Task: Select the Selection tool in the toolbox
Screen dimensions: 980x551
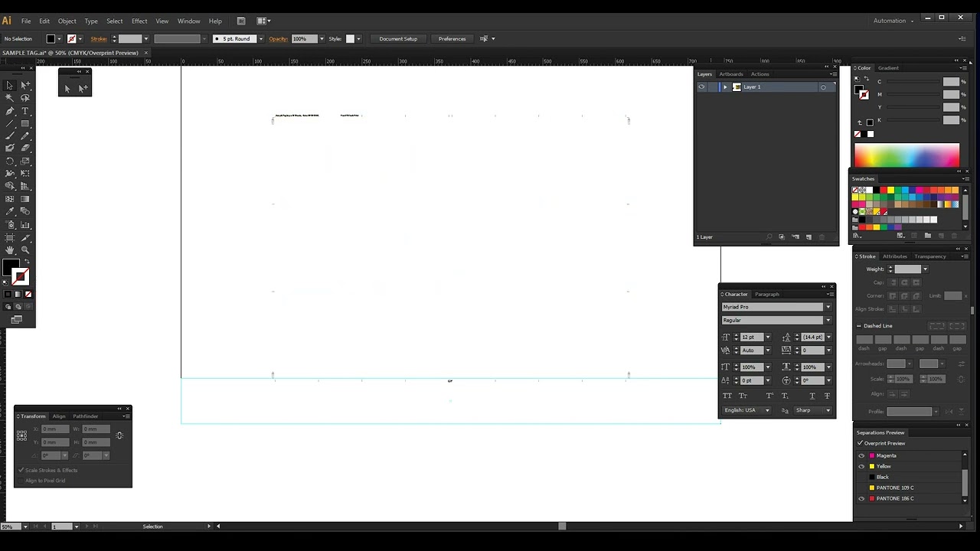Action: pos(10,86)
